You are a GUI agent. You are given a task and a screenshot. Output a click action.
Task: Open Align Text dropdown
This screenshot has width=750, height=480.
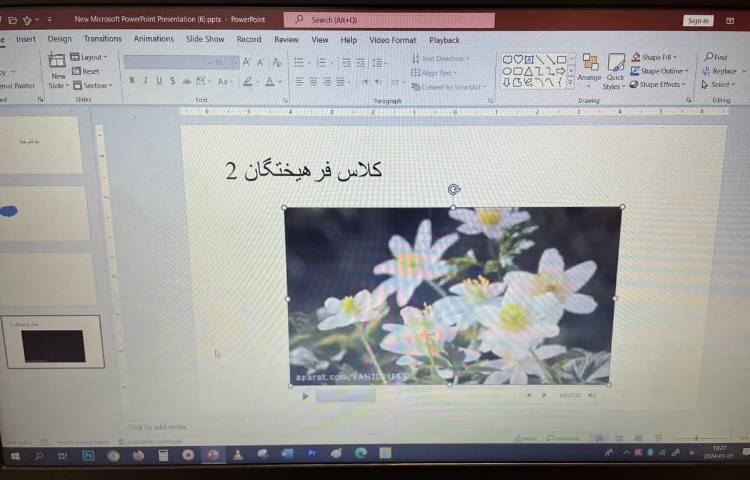[434, 73]
